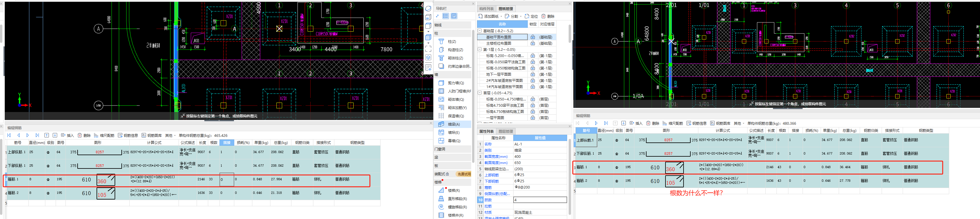The width and height of the screenshot is (980, 219).
Task: Select 暗梁(A) component
Action: point(452,124)
